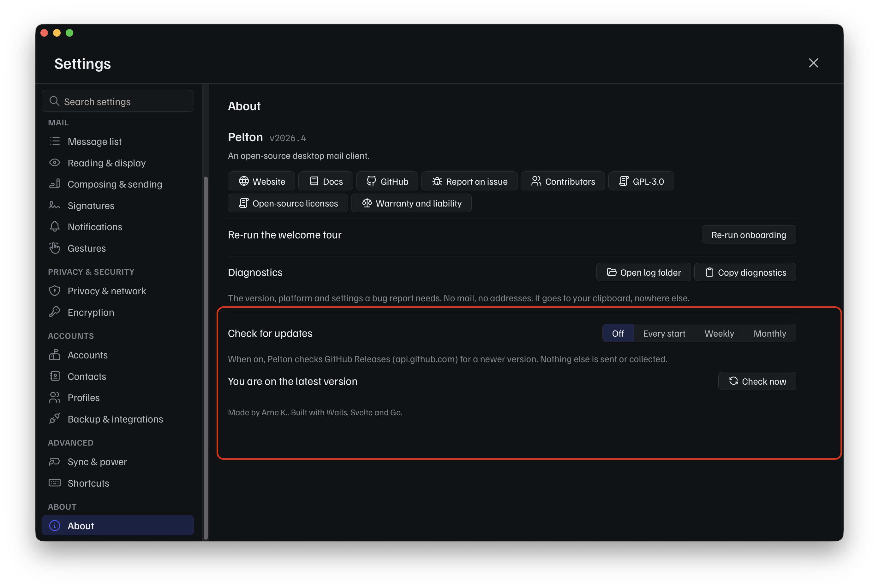Click the Composing & sending sidebar icon

pos(55,184)
